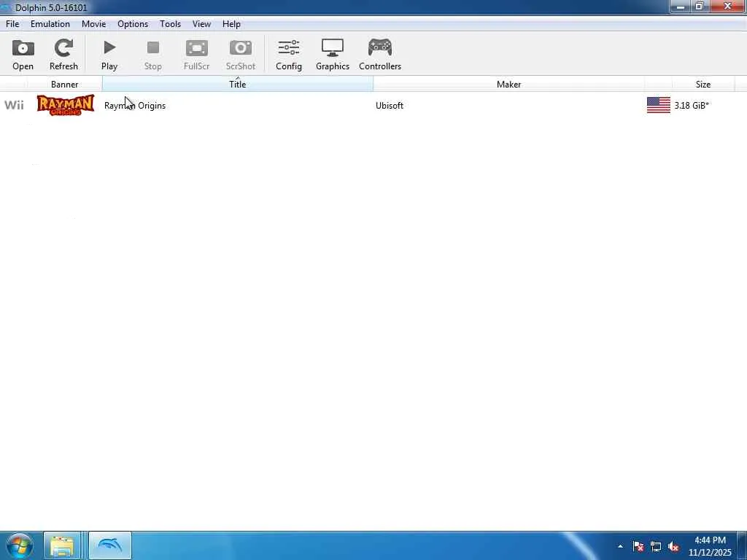
Task: Open the File menu
Action: (12, 24)
